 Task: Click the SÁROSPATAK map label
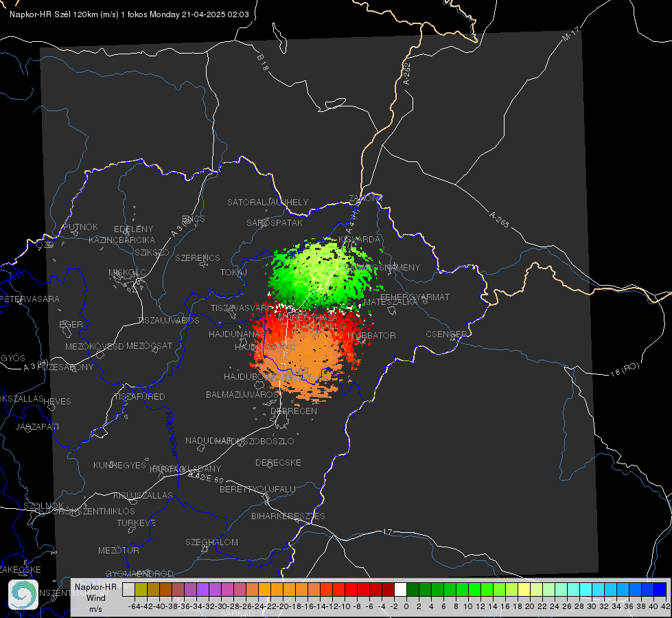[275, 223]
